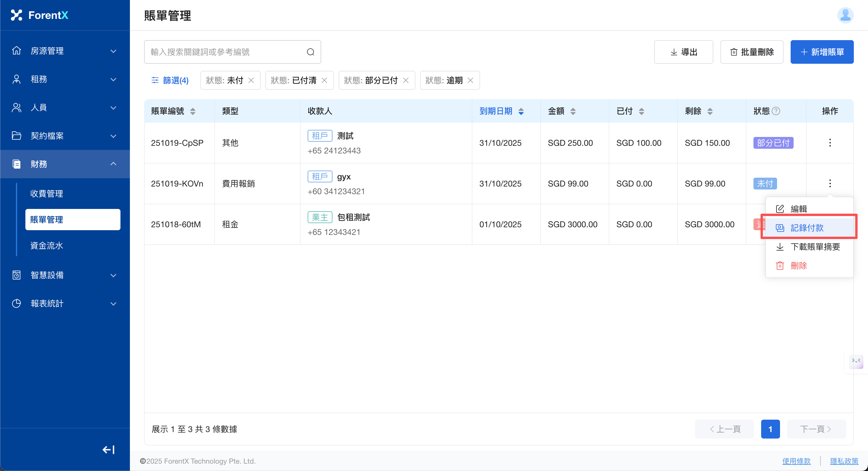Select 記錄付款 from the context menu
The image size is (868, 471).
click(807, 228)
